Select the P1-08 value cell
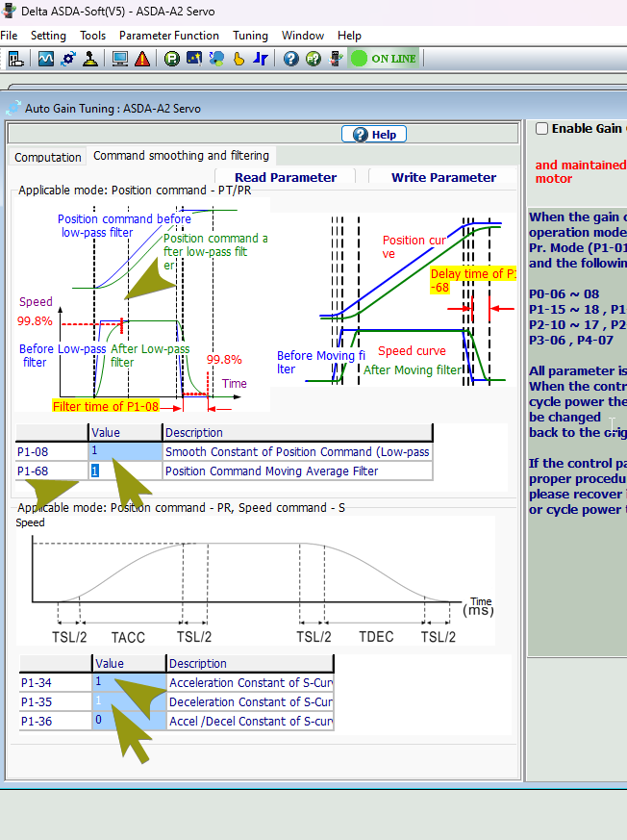Image resolution: width=627 pixels, height=840 pixels. coord(125,451)
